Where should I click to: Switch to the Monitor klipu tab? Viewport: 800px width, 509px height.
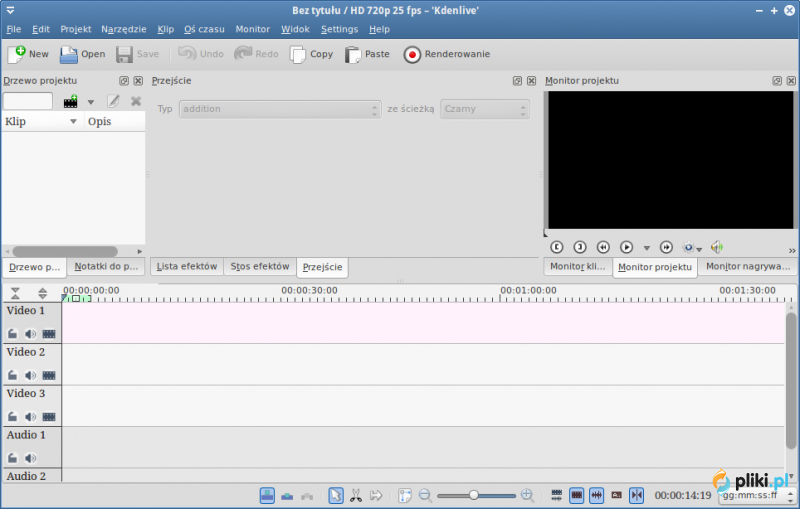578,266
